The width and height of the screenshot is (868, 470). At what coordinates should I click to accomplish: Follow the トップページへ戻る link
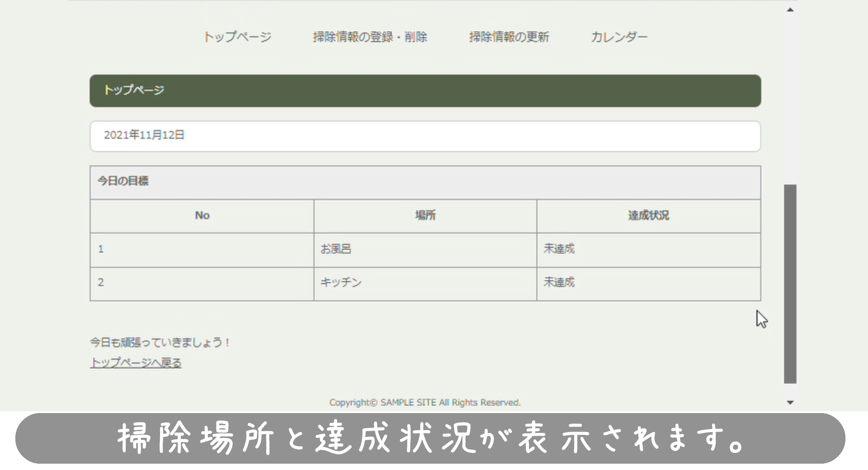pyautogui.click(x=136, y=362)
